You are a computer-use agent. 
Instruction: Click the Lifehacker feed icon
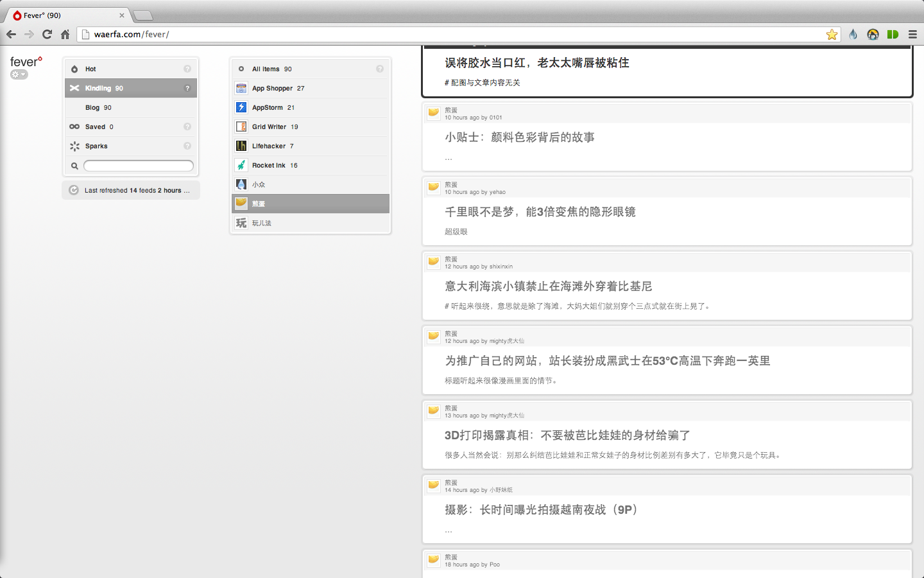(x=241, y=146)
